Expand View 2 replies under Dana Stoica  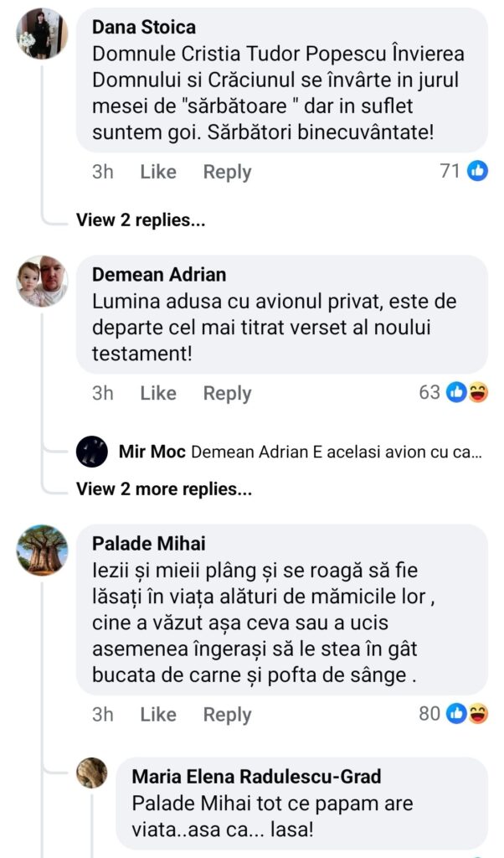click(140, 220)
